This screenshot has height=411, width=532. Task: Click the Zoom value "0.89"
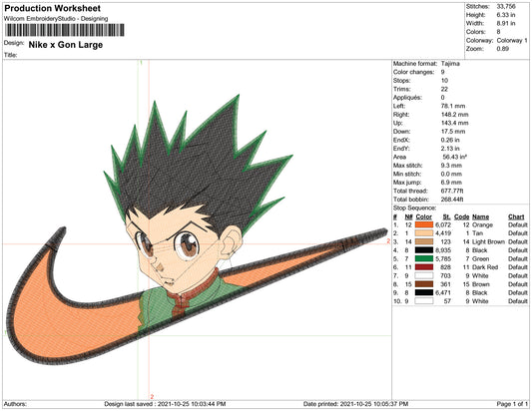click(x=502, y=49)
